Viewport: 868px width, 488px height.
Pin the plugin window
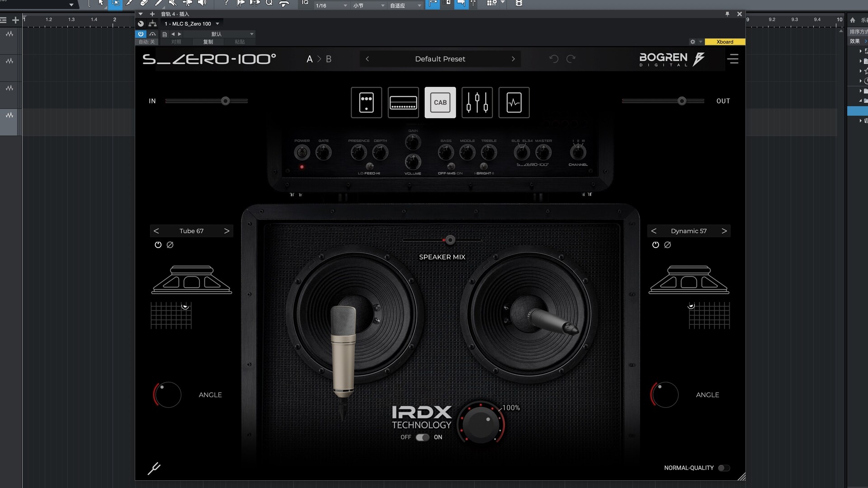pyautogui.click(x=727, y=14)
